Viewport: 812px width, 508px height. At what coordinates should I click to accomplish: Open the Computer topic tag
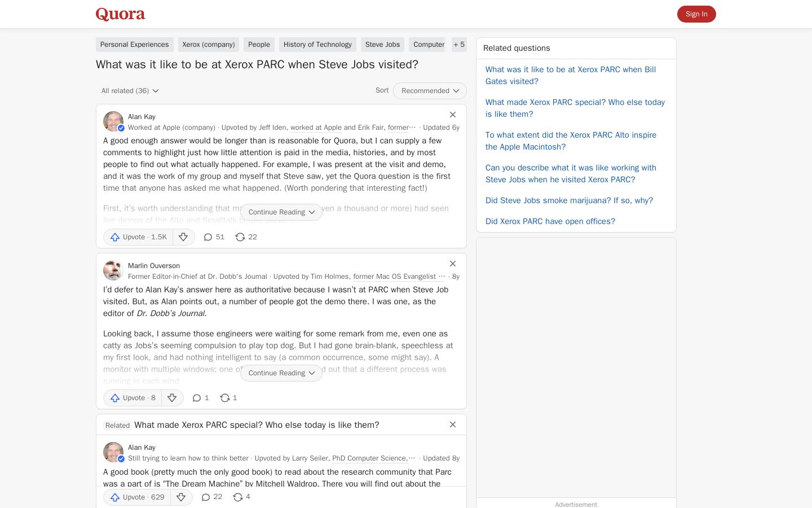pyautogui.click(x=427, y=45)
